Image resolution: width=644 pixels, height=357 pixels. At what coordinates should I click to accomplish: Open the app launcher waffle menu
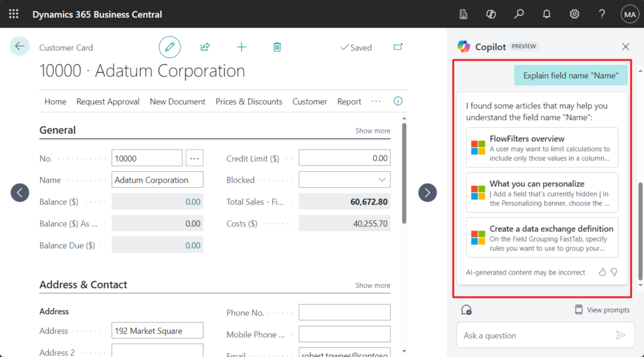click(14, 14)
